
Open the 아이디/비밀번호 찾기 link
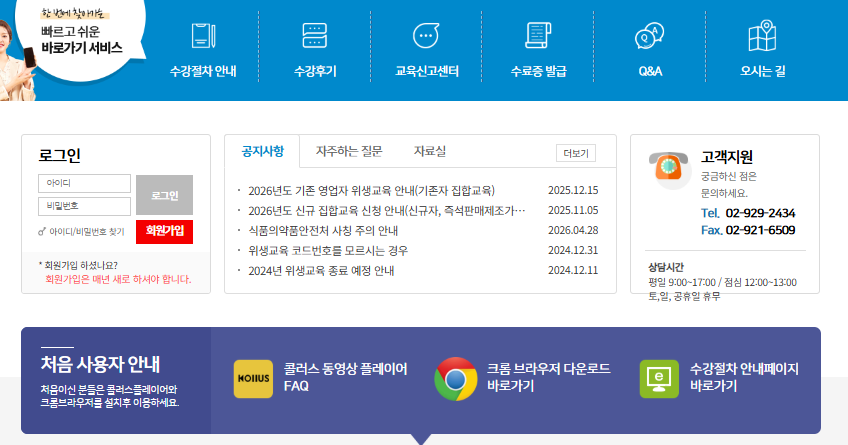[87, 232]
